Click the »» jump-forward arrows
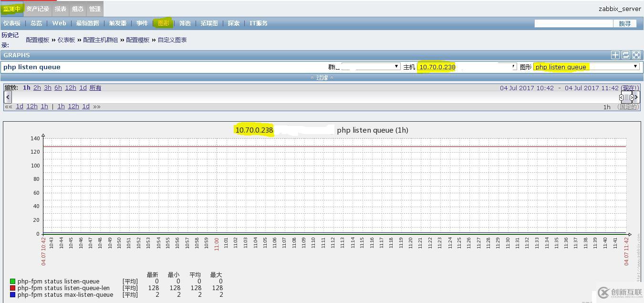Screen dimensions: 644x303 97,106
